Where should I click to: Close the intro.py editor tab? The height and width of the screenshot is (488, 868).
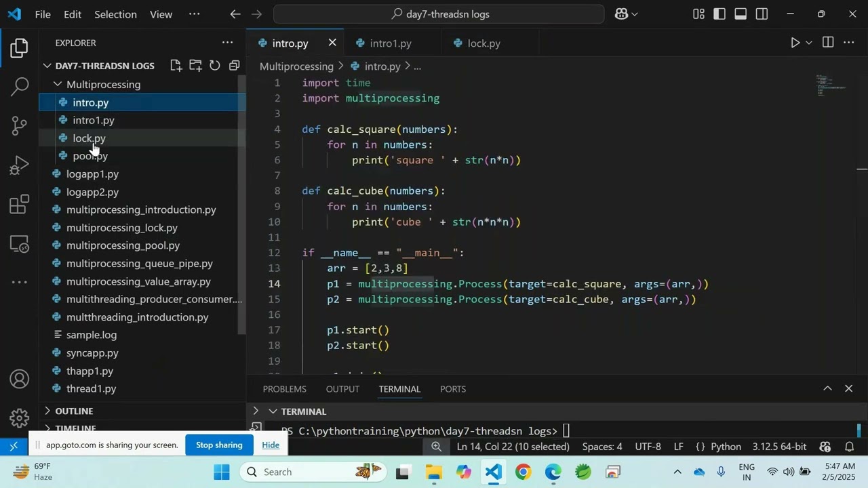pos(332,43)
